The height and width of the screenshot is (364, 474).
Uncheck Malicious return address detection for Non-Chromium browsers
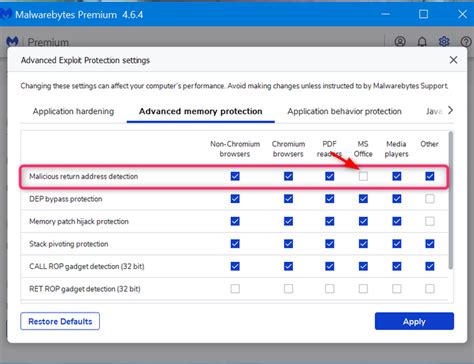(x=235, y=176)
